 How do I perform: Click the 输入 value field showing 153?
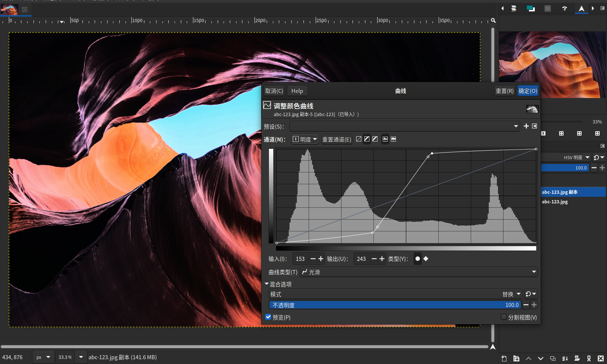tap(301, 259)
